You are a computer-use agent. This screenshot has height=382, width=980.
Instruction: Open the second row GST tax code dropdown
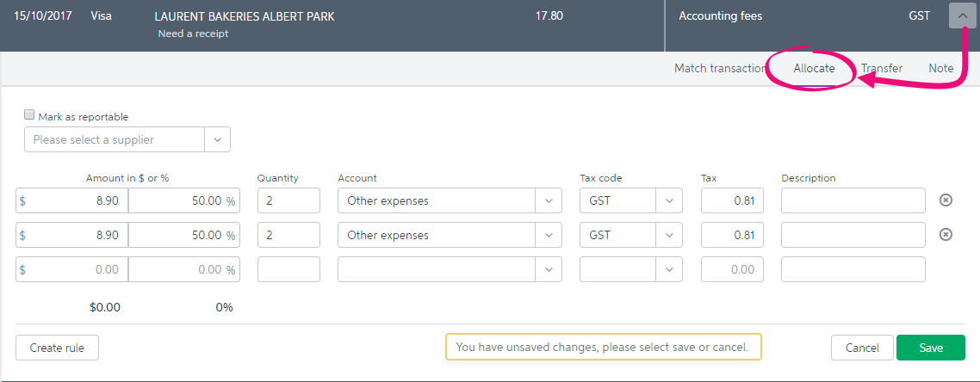pos(669,236)
